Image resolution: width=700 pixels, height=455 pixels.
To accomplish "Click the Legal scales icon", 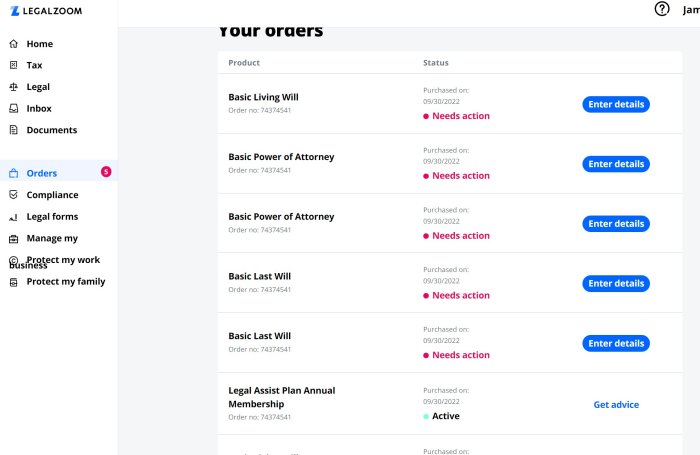I will 14,87.
